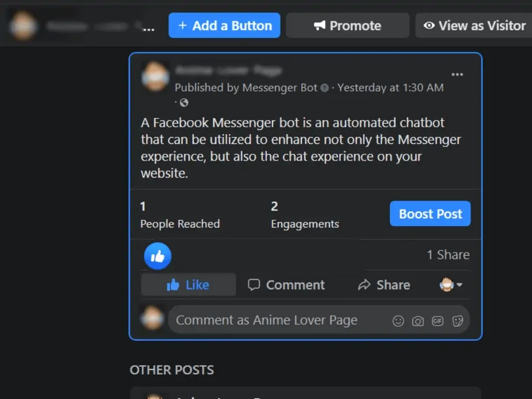Open the post author's profile picture
The height and width of the screenshot is (399, 532).
[x=155, y=77]
